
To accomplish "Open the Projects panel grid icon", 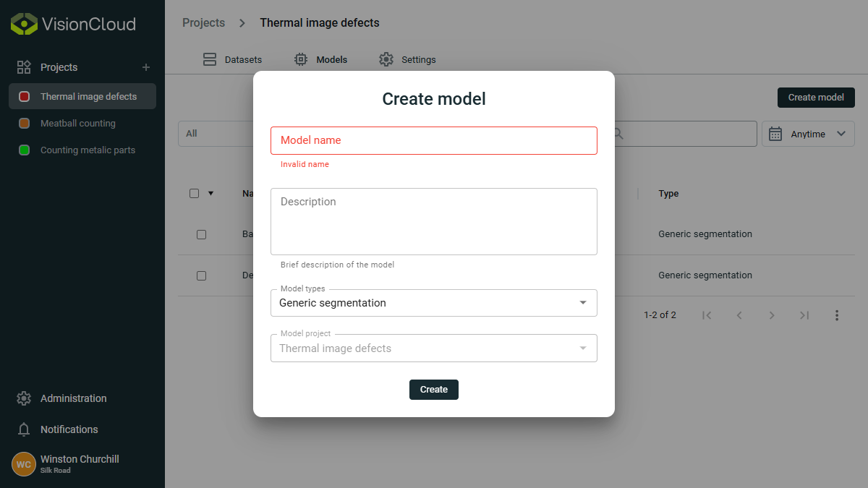I will click(24, 67).
